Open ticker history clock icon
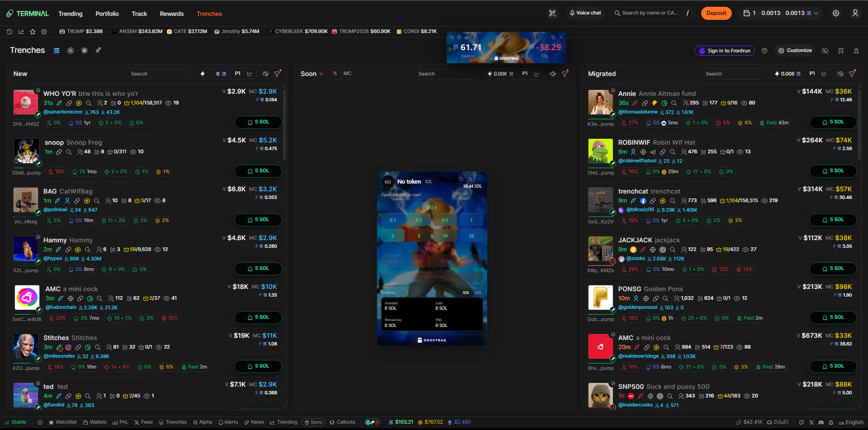This screenshot has width=868, height=430. [x=9, y=32]
